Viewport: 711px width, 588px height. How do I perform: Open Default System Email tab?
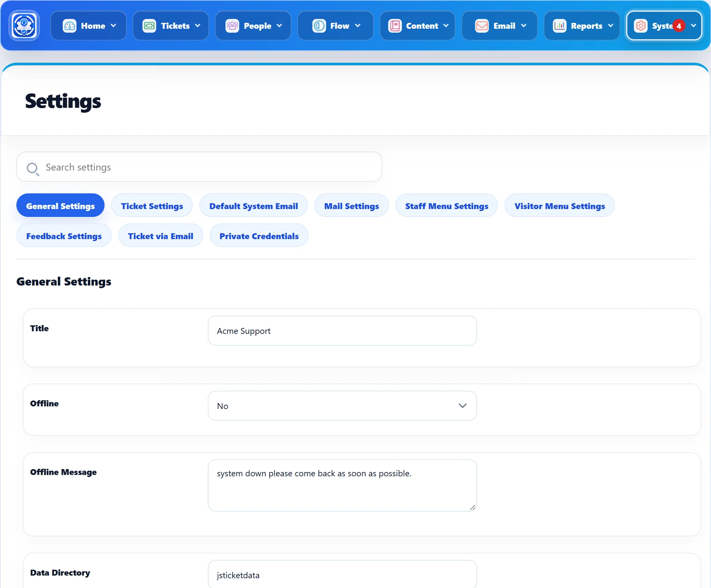pos(254,205)
